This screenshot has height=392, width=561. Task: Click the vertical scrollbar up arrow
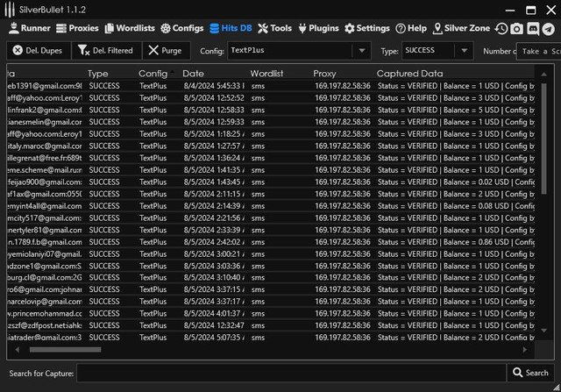(543, 75)
